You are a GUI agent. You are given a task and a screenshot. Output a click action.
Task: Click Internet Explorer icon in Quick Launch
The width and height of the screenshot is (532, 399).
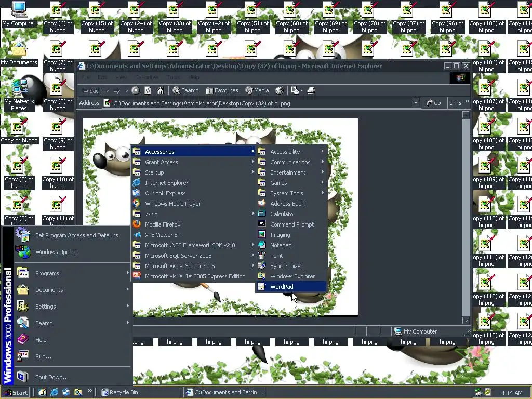click(x=54, y=392)
